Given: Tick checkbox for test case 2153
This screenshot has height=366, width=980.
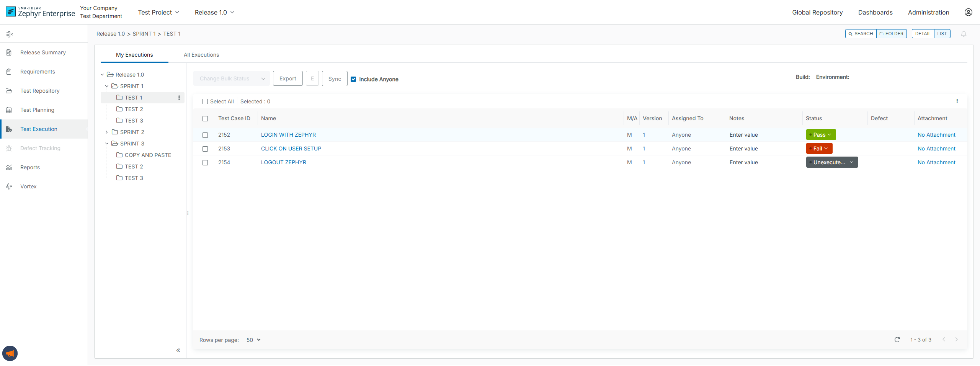Looking at the screenshot, I should (x=205, y=149).
